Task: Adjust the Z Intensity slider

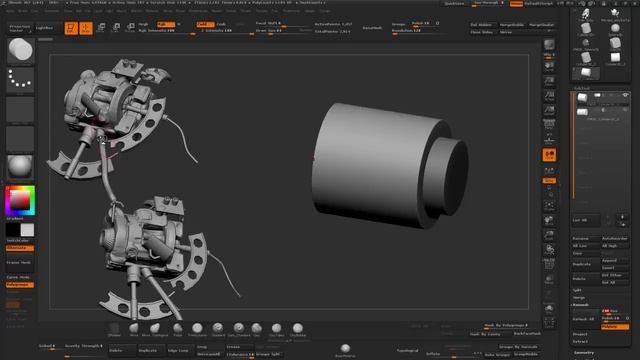Action: coord(226,31)
